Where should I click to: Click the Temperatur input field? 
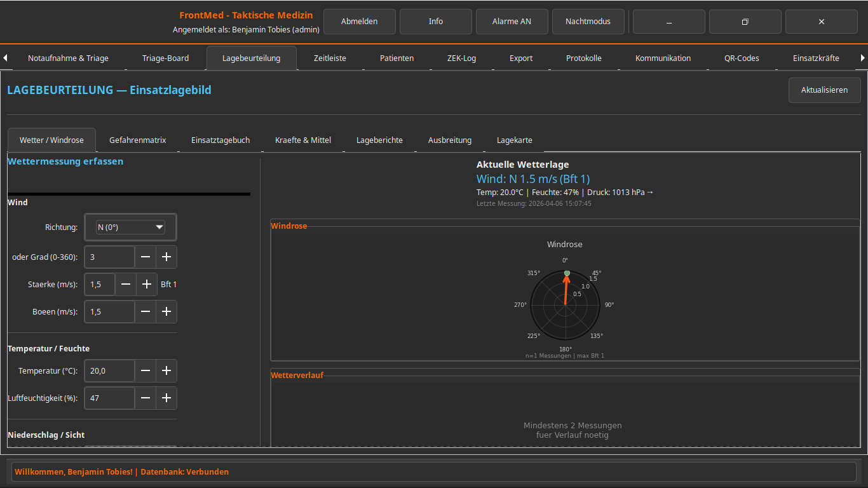[x=109, y=371]
